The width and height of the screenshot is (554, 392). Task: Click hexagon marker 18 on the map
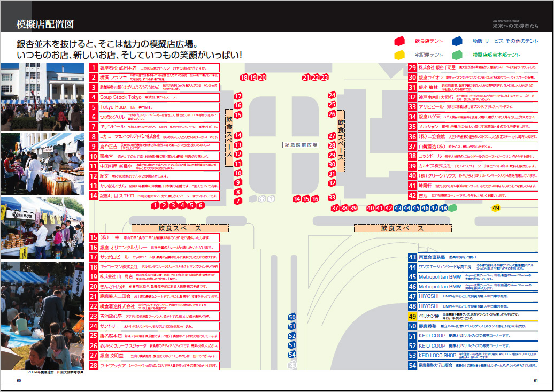click(244, 78)
